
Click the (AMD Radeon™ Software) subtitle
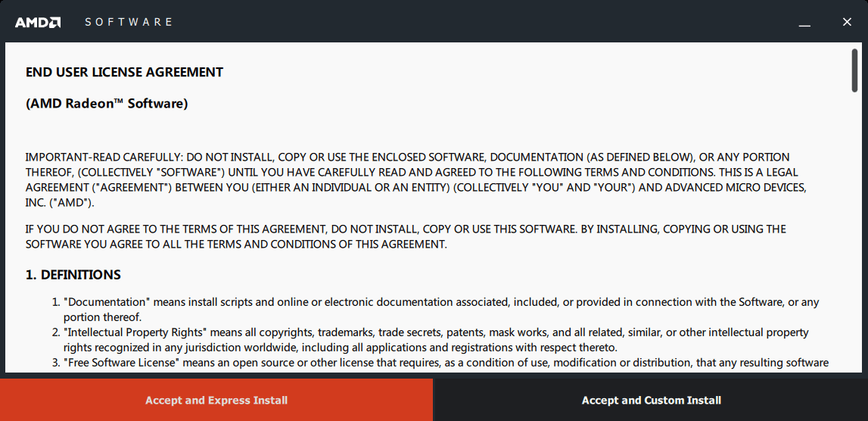point(107,104)
